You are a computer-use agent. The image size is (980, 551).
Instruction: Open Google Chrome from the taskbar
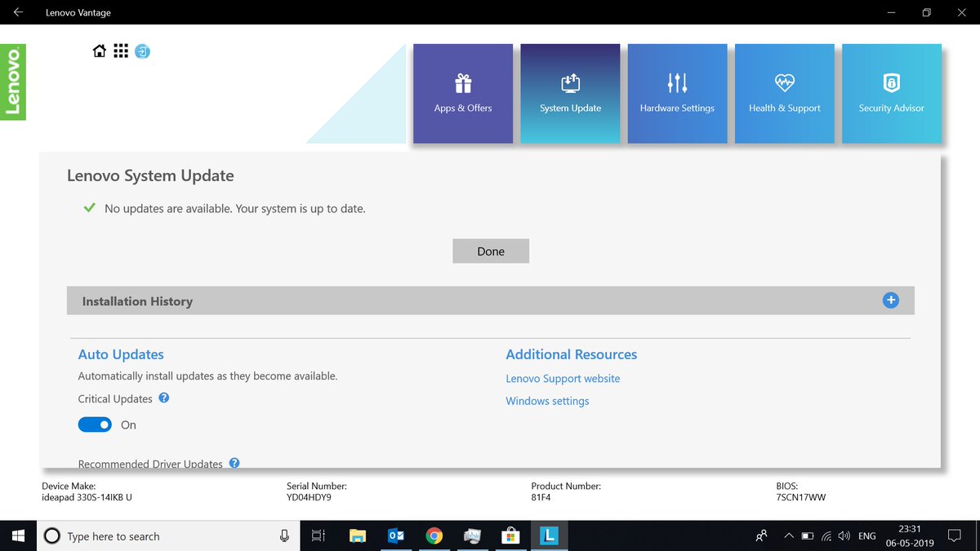coord(434,535)
